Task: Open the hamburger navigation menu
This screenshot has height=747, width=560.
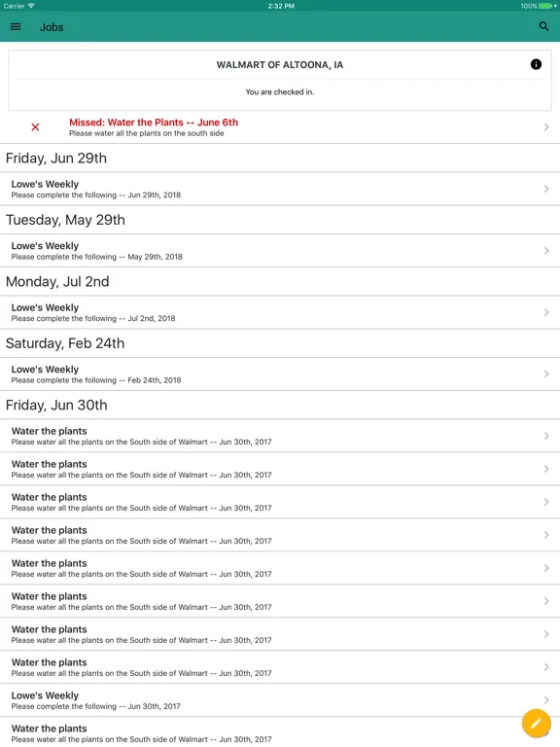Action: tap(16, 27)
